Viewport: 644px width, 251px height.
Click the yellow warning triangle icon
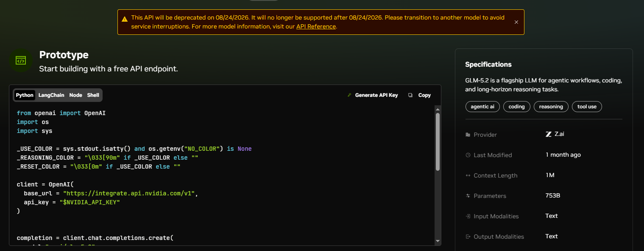tap(125, 19)
